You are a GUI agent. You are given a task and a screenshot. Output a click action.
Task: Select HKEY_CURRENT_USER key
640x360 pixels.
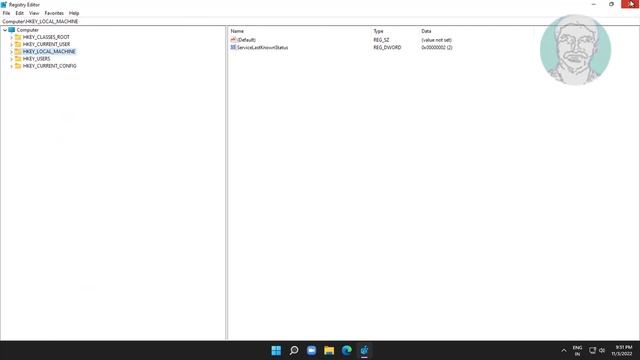pos(46,44)
